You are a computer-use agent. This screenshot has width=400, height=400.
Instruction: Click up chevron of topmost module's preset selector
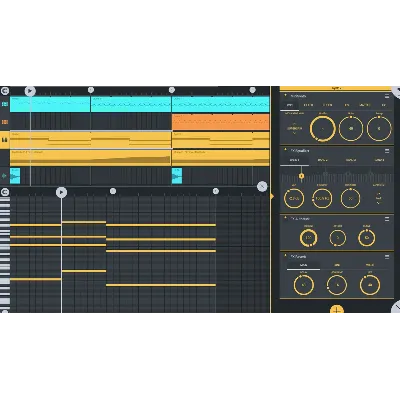(x=294, y=123)
